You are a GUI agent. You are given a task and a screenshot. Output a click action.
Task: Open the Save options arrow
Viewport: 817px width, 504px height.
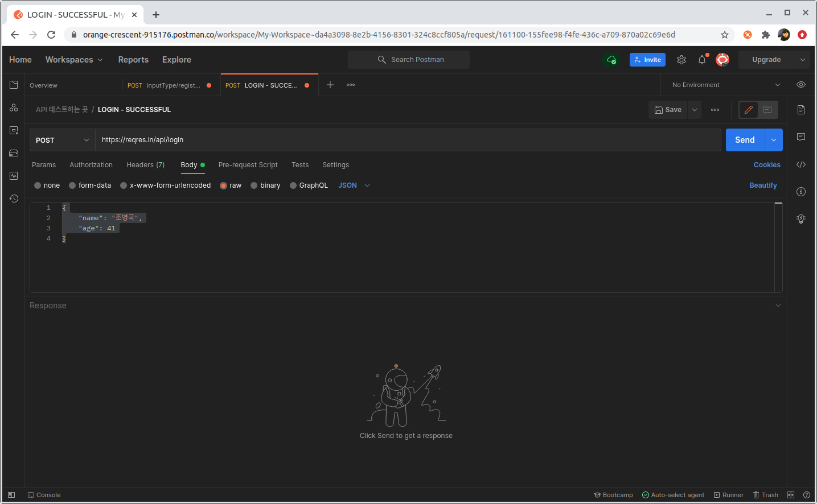[x=695, y=110]
